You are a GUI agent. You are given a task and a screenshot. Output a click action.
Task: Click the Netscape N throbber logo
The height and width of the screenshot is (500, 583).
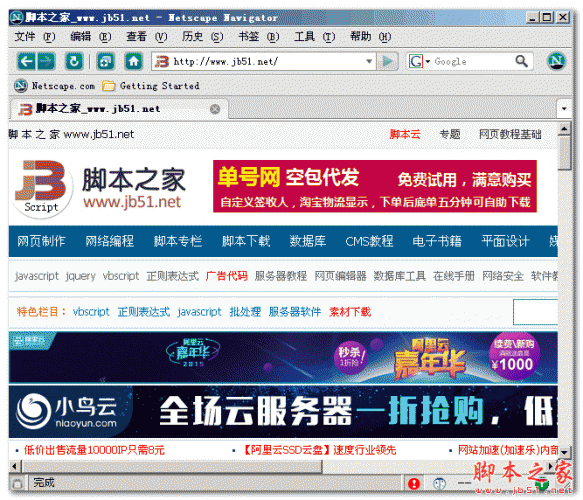557,61
